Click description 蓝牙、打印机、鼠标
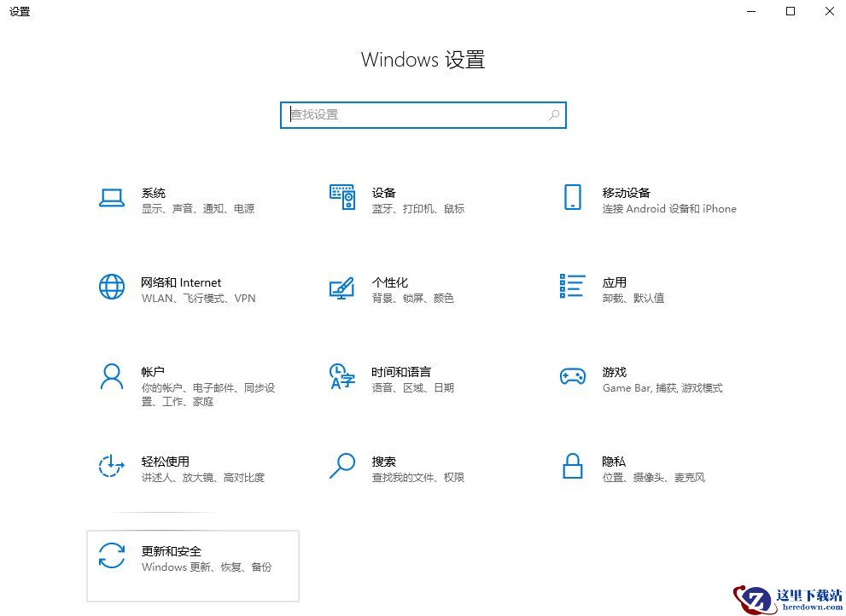 (418, 209)
